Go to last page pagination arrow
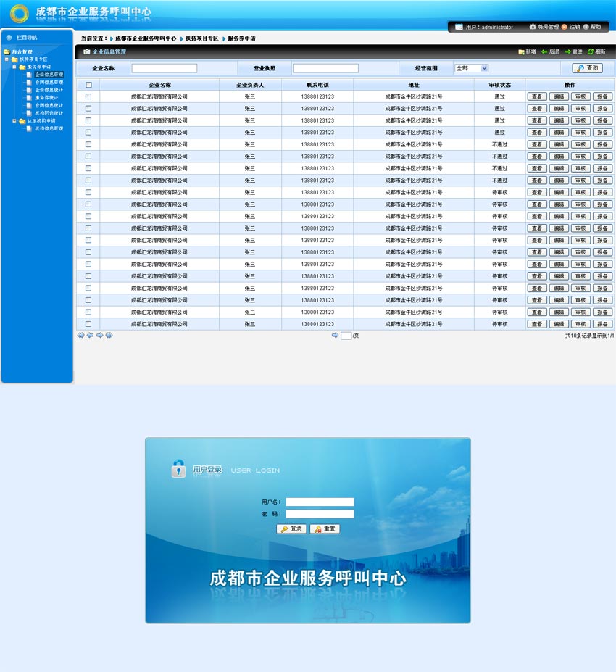The image size is (616, 672). [109, 336]
